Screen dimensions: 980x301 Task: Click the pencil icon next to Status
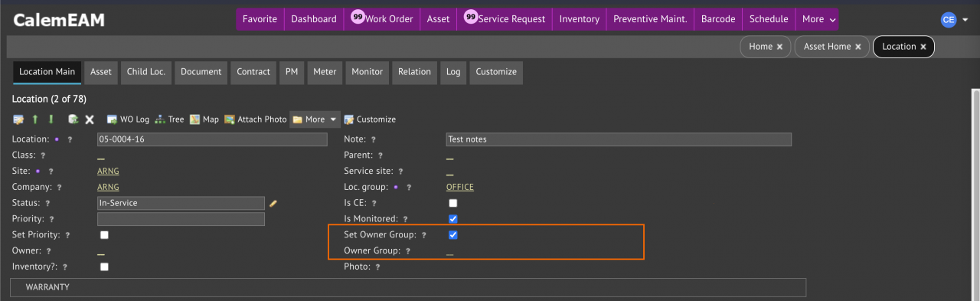[x=273, y=203]
